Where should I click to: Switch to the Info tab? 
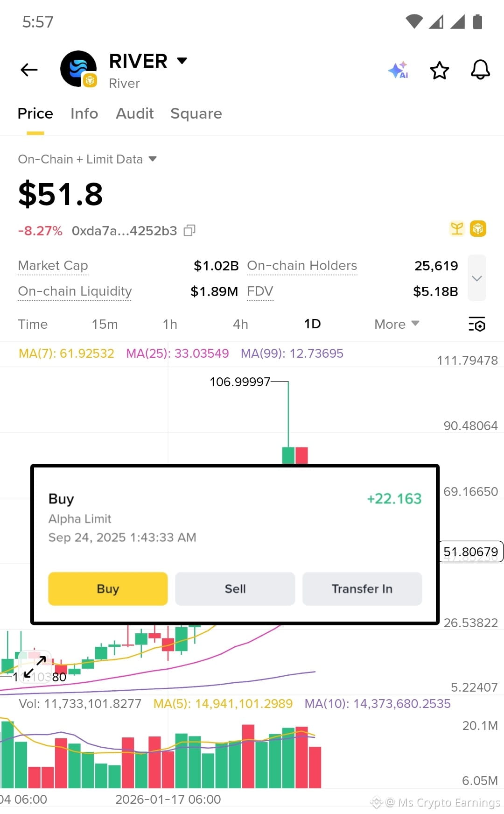pyautogui.click(x=84, y=113)
